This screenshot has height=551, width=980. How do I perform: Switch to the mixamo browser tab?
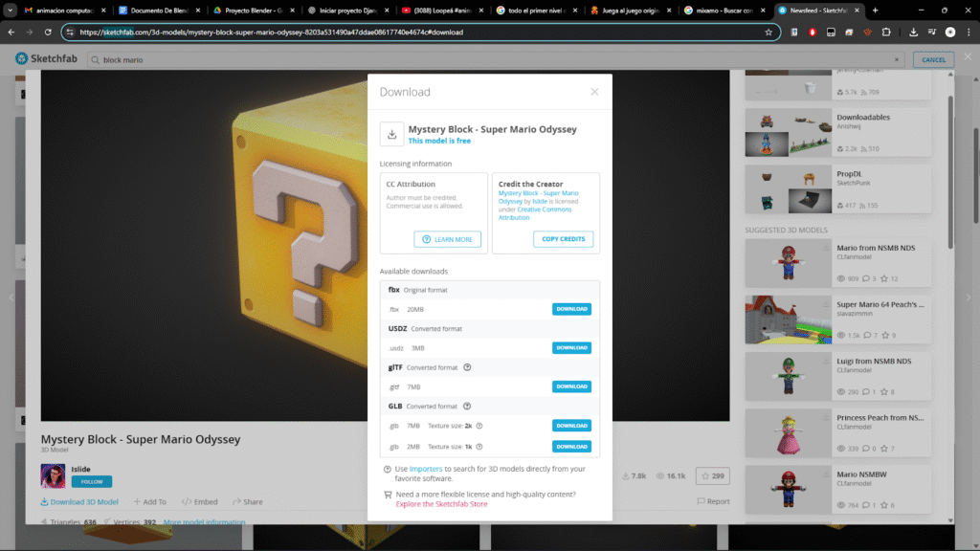point(723,10)
